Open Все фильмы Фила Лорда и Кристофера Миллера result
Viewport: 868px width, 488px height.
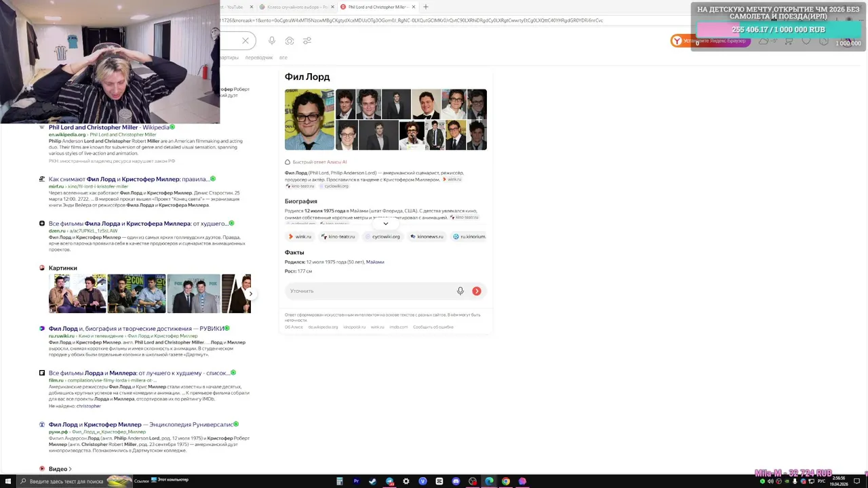138,223
